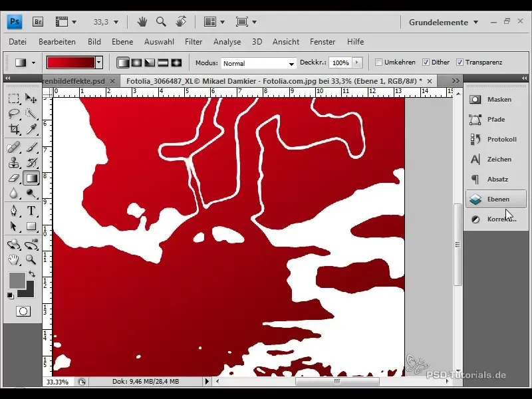Toggle the Dither checkbox
The image size is (532, 399).
[426, 63]
